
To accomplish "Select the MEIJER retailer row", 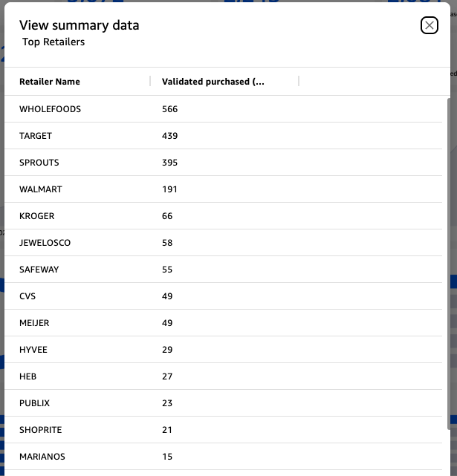I will point(223,323).
